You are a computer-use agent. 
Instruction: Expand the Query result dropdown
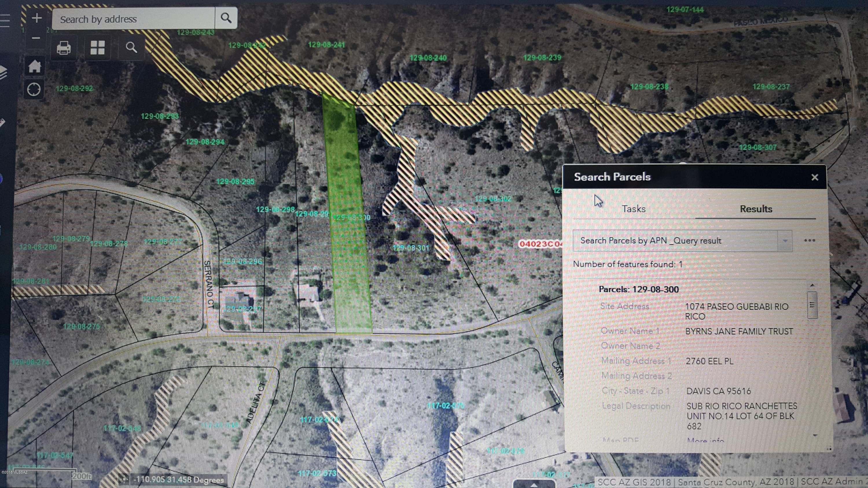point(784,241)
